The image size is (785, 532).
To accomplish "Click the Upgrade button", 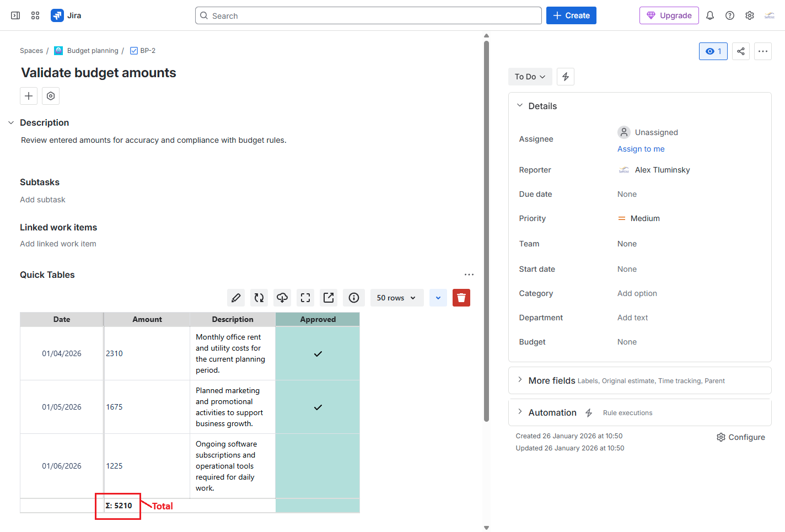I will coord(669,15).
